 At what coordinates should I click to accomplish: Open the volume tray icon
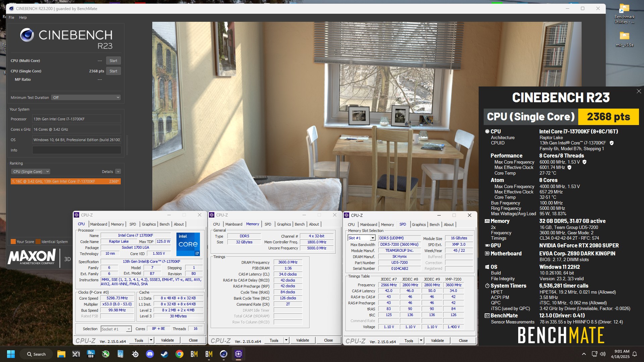click(x=603, y=354)
